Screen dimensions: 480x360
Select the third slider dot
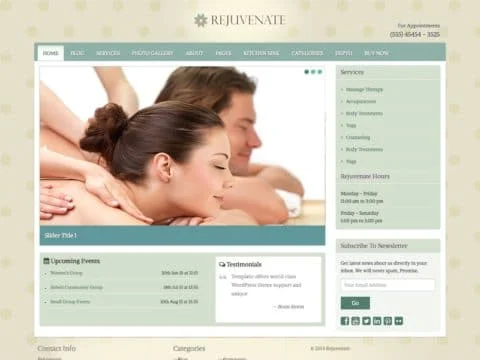(x=320, y=72)
